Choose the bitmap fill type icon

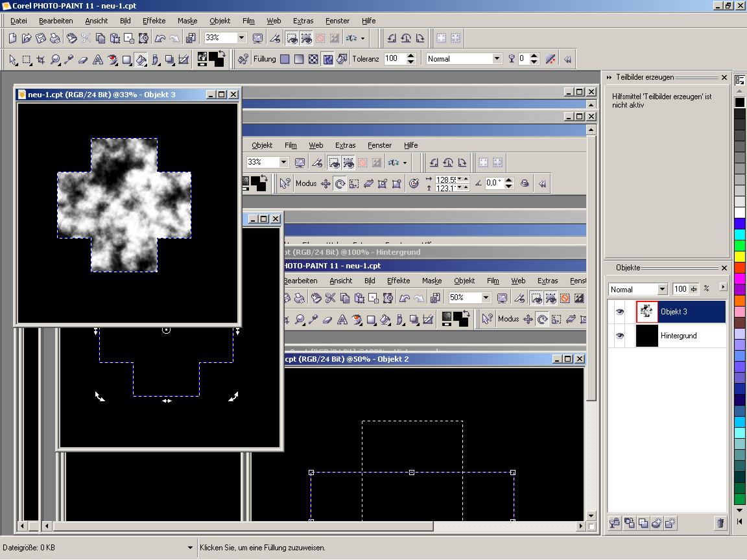[x=313, y=59]
